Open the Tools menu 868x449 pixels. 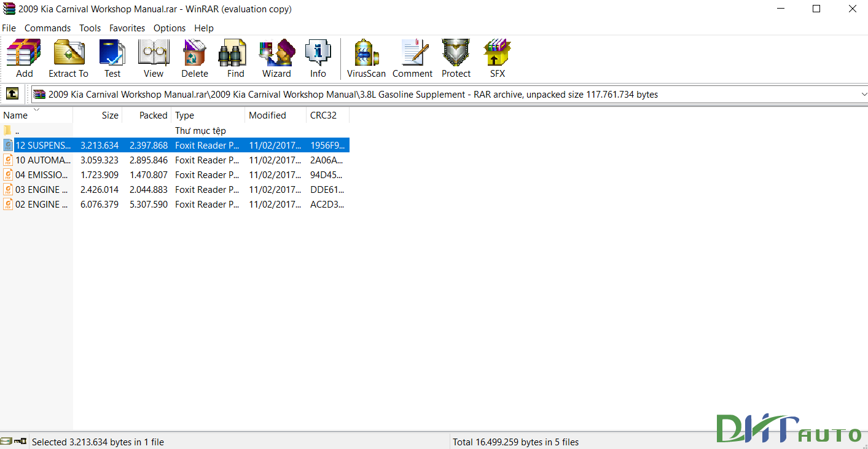coord(90,28)
